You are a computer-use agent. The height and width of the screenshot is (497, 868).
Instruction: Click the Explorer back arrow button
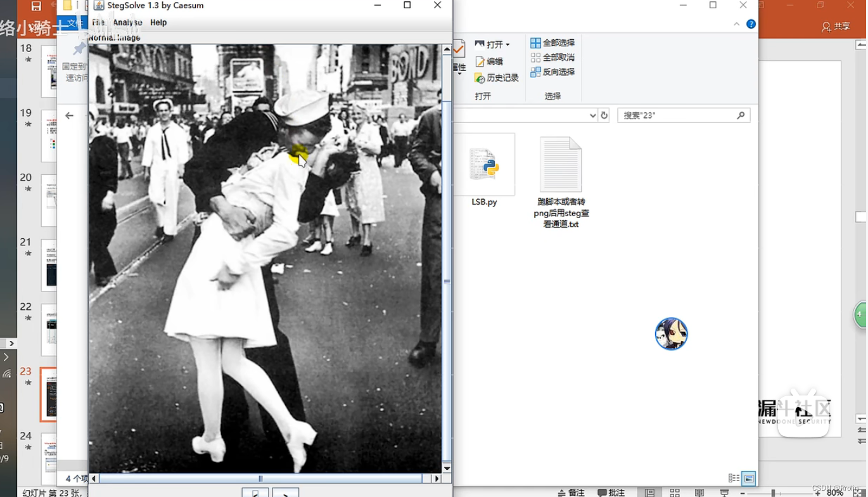(69, 115)
